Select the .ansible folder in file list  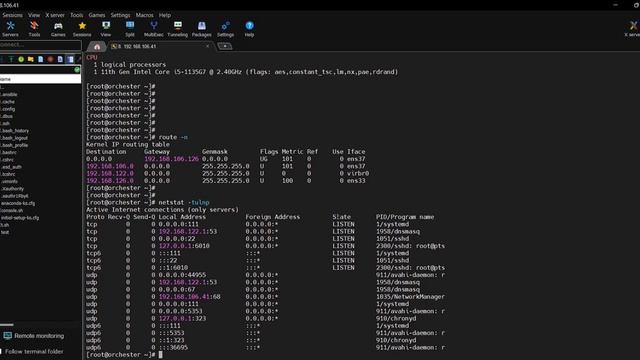(9, 94)
